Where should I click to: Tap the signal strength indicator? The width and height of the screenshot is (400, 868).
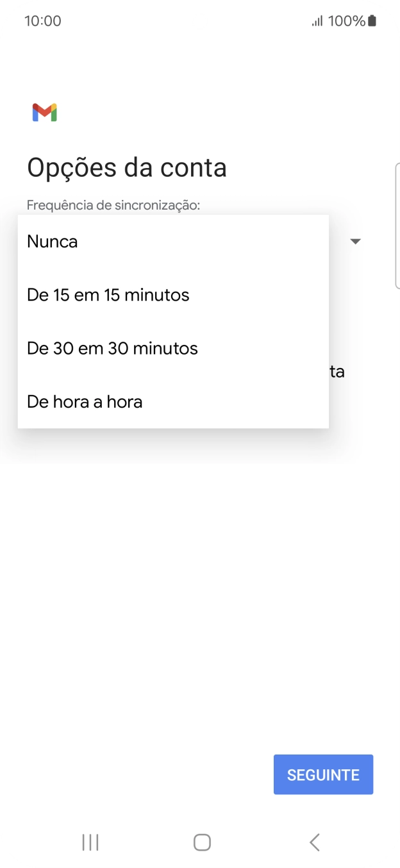(x=317, y=21)
